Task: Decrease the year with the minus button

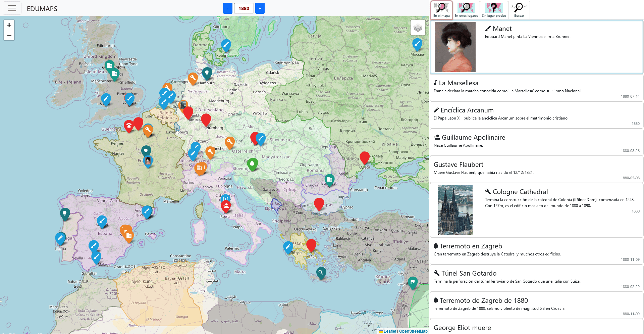Action: [x=228, y=8]
